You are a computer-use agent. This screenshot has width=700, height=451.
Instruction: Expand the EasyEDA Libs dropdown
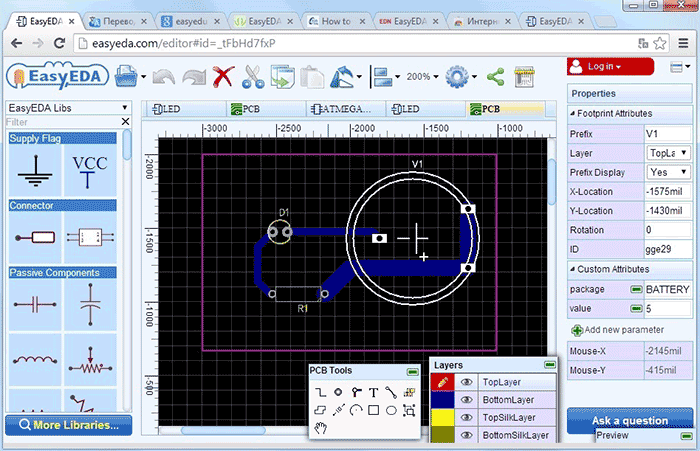point(68,107)
